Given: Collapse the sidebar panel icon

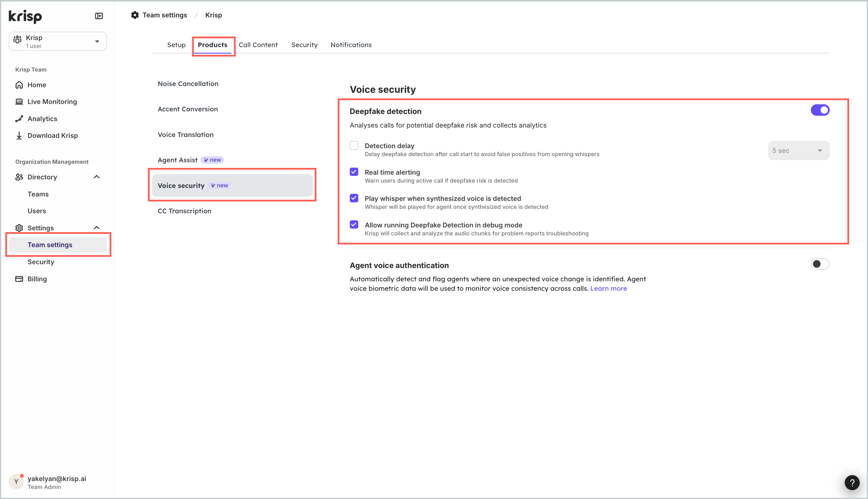Looking at the screenshot, I should [x=99, y=16].
